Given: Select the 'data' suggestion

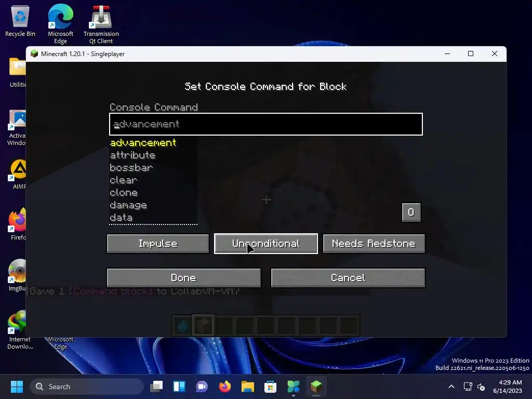Looking at the screenshot, I should pos(121,218).
